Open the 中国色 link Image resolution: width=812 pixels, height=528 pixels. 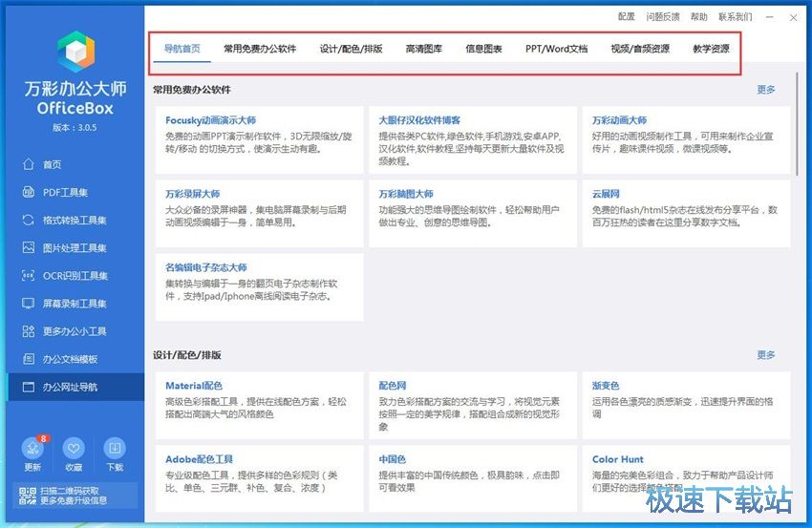[393, 458]
